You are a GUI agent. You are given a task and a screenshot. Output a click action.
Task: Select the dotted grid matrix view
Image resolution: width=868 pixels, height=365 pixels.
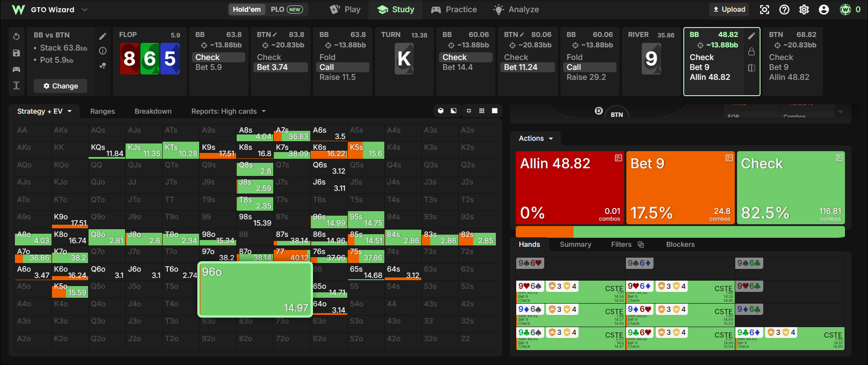pos(482,111)
